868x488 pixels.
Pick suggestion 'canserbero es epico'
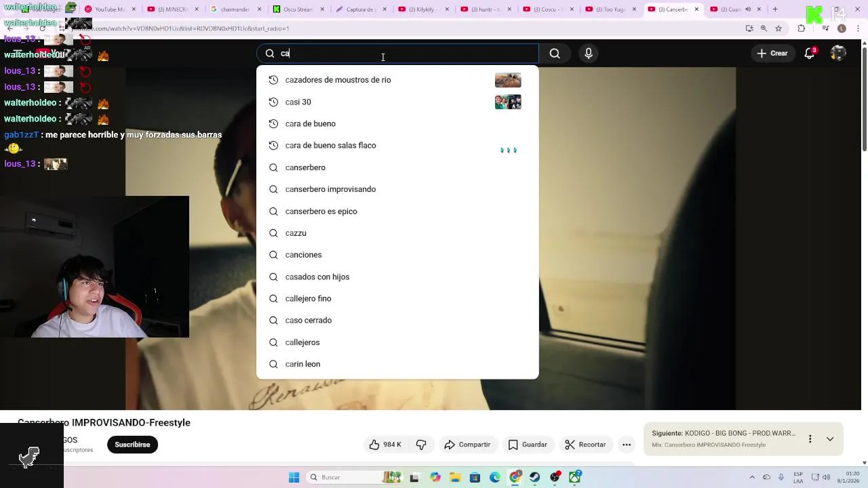[x=397, y=211]
